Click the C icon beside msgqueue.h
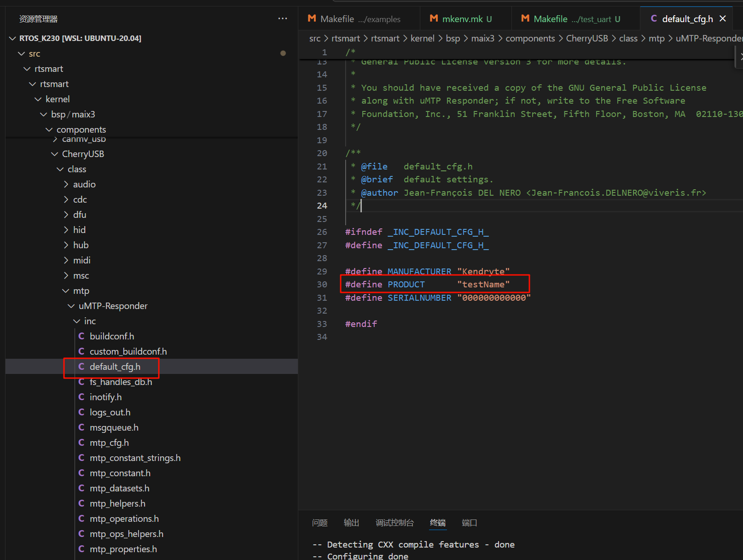The height and width of the screenshot is (560, 743). coord(81,427)
